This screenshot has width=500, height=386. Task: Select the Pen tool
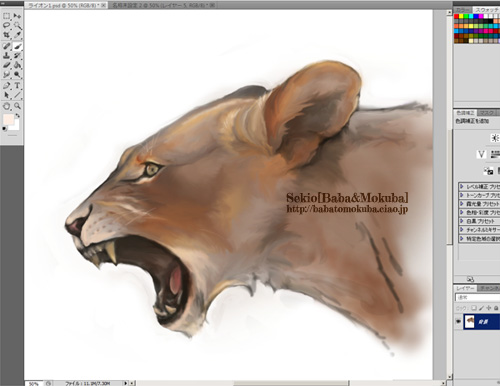point(7,86)
